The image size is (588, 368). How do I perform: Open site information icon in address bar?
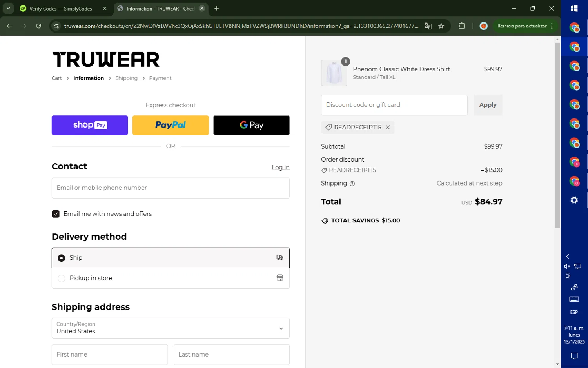tap(56, 26)
